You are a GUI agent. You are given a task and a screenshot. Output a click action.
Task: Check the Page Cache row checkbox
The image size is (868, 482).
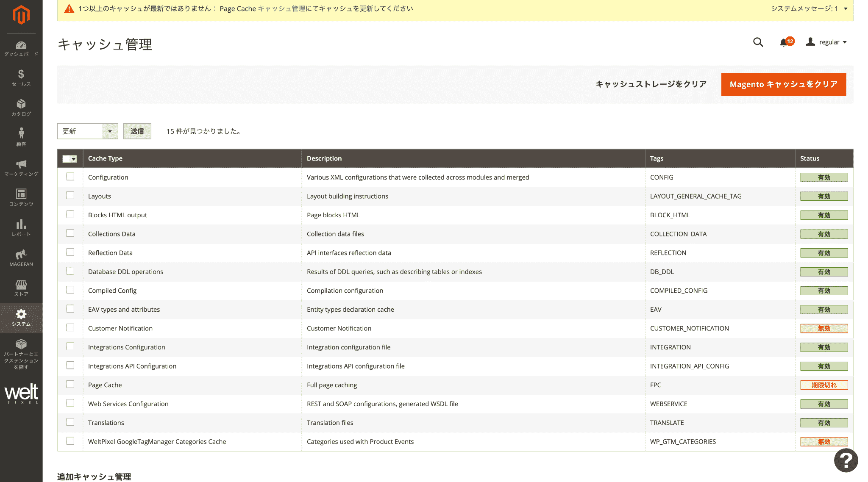70,384
